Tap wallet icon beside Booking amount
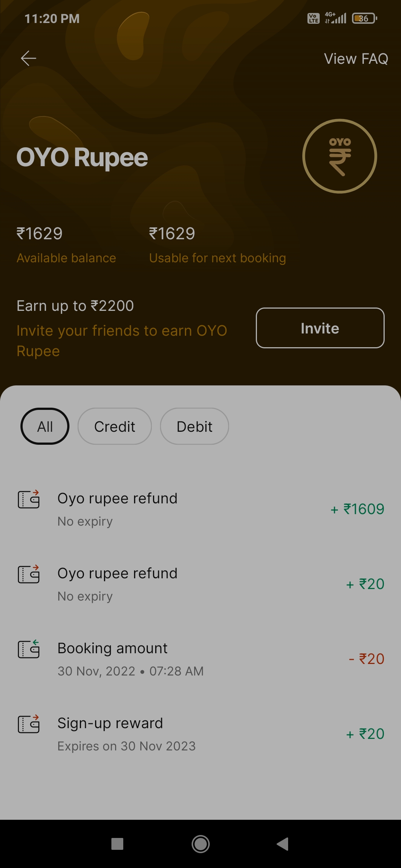Viewport: 401px width, 868px height. point(29,649)
